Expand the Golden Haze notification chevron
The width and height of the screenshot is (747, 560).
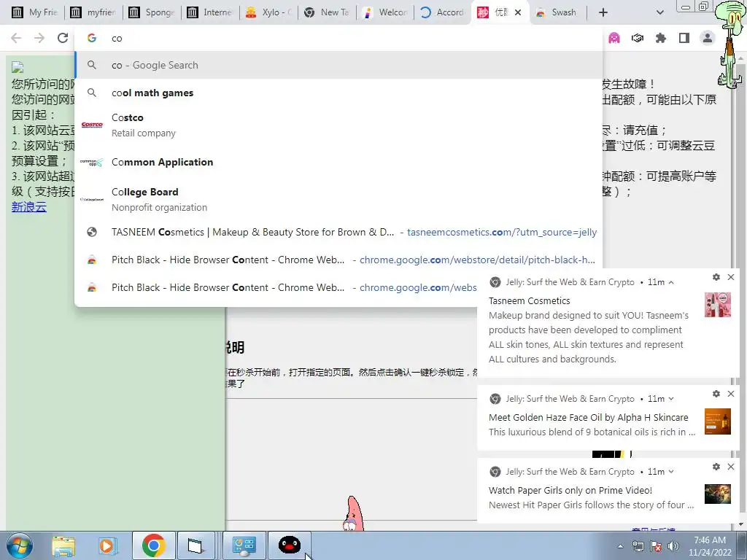pyautogui.click(x=671, y=399)
